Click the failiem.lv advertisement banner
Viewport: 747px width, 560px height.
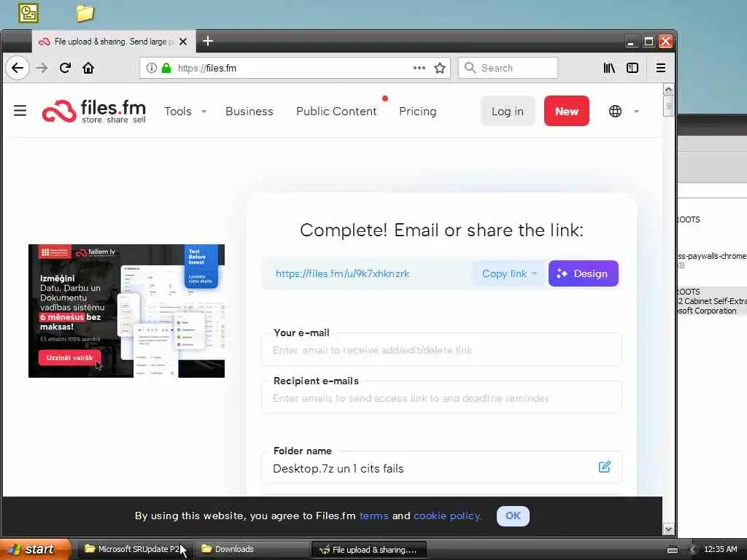[x=127, y=311]
